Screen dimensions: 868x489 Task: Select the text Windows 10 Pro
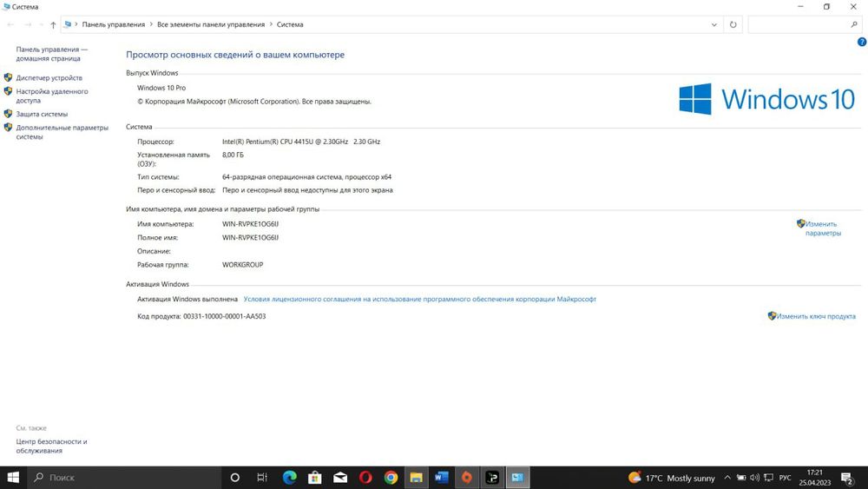coord(161,88)
